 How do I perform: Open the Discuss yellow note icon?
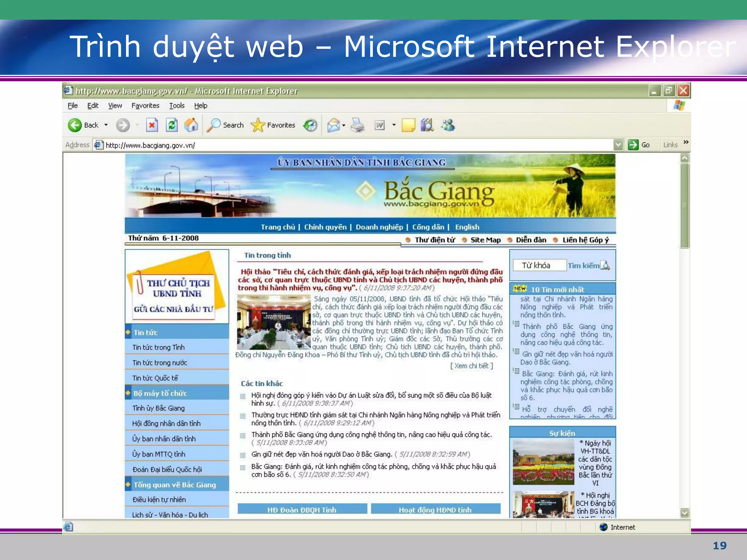408,125
